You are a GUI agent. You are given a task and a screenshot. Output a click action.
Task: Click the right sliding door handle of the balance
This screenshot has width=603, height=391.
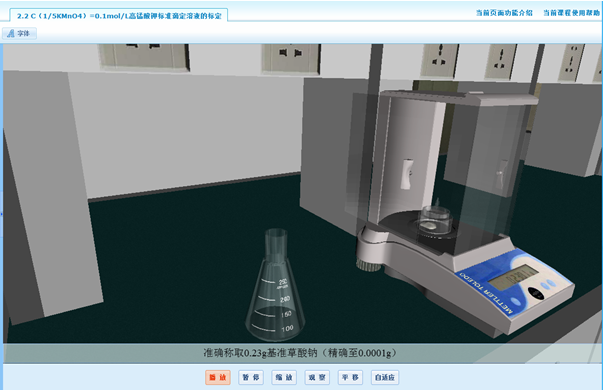500,174
